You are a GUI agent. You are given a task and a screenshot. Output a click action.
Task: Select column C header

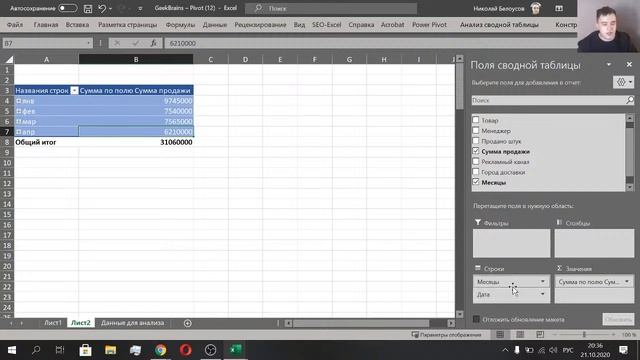(x=211, y=60)
